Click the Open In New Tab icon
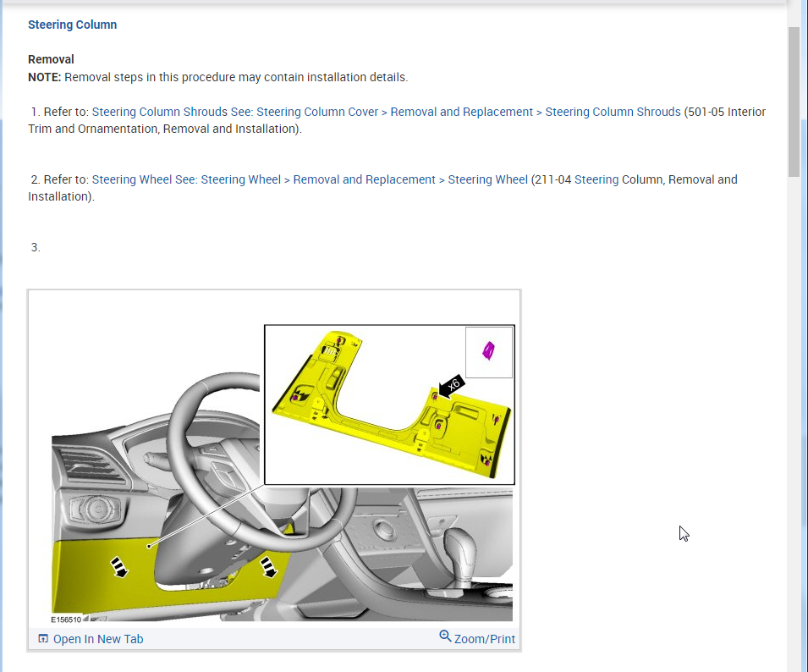This screenshot has height=672, width=808. click(x=43, y=639)
